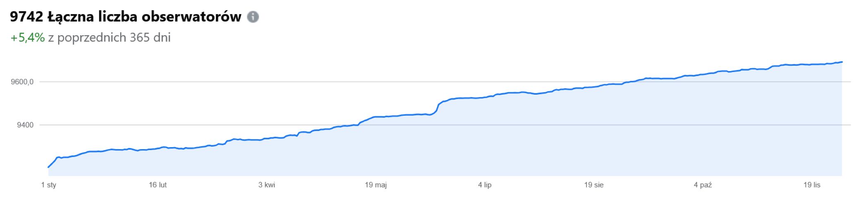
Task: Click the green +5,4% growth figure
Action: [x=27, y=38]
